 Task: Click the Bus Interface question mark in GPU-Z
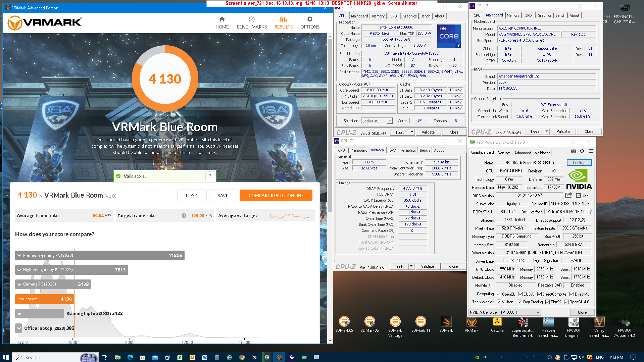(591, 212)
